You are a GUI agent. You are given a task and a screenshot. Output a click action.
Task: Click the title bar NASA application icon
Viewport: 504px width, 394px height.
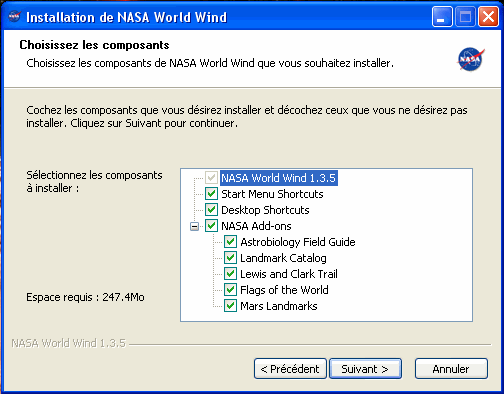(x=14, y=16)
